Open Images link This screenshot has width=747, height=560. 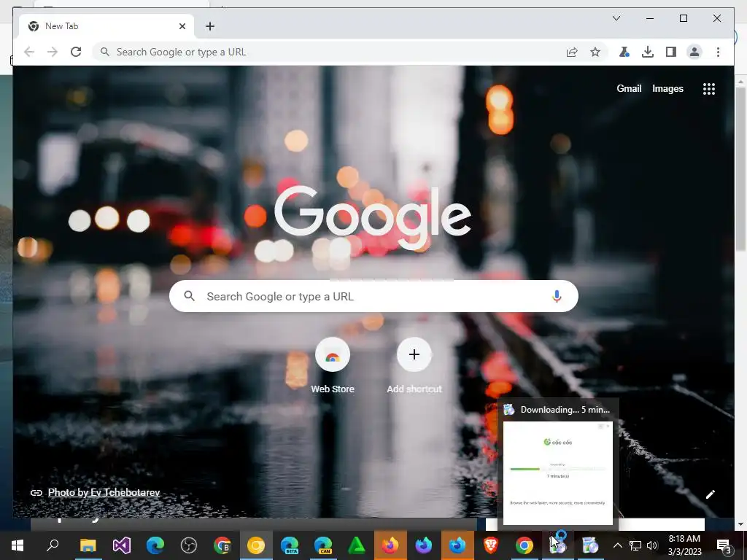[x=667, y=88]
